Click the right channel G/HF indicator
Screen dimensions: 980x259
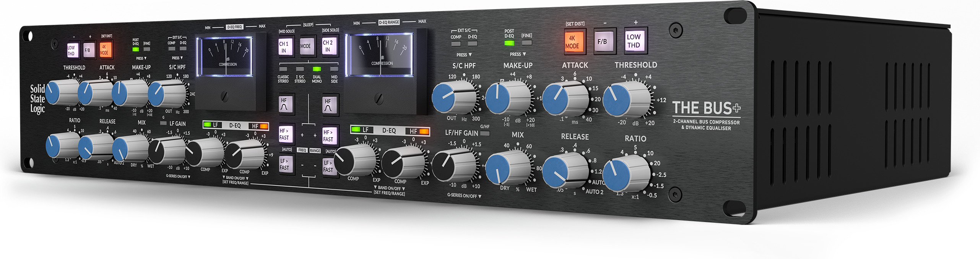[485, 133]
